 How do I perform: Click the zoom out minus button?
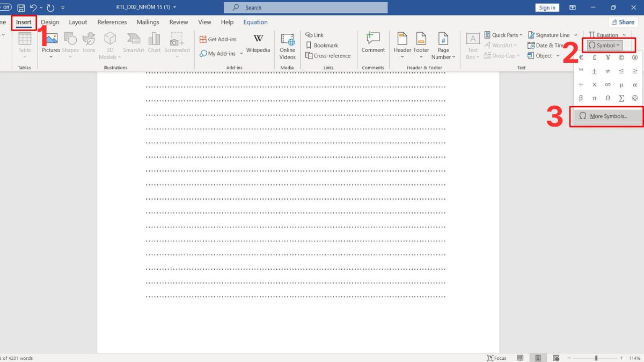click(568, 358)
